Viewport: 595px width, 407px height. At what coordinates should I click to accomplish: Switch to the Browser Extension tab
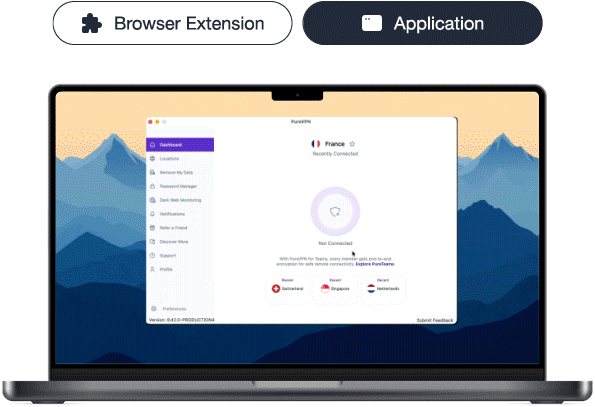click(173, 23)
